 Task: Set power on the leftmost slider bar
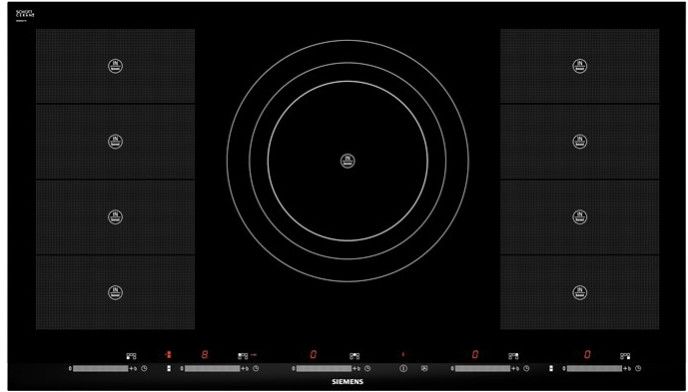[x=100, y=369]
